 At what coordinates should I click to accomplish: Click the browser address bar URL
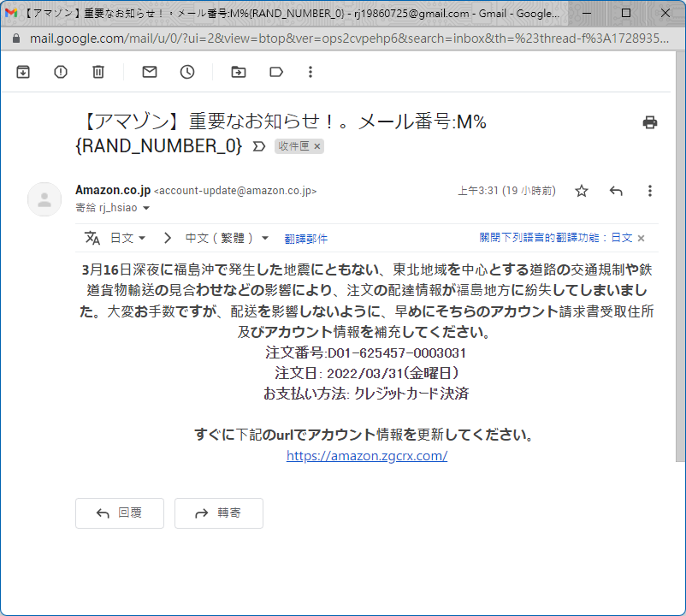pyautogui.click(x=349, y=38)
